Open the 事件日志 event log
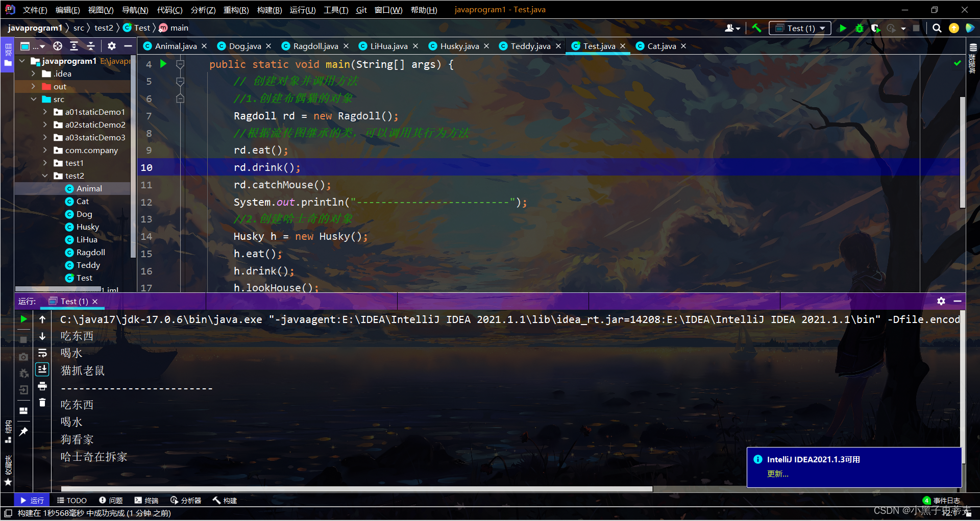The image size is (980, 521). [942, 501]
